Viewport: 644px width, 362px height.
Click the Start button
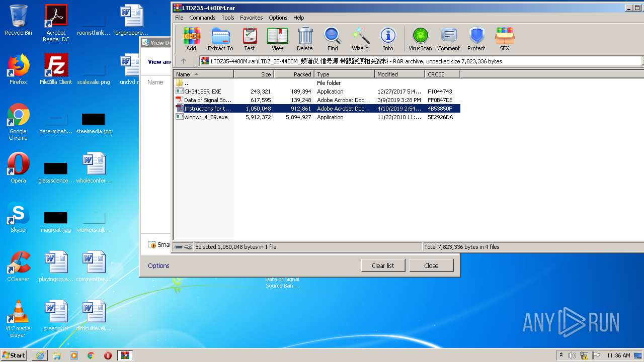[14, 355]
